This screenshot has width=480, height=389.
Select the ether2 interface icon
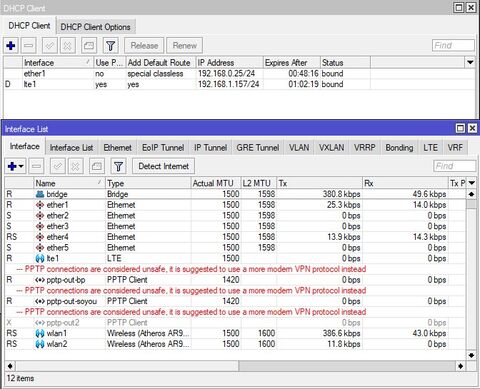coord(40,215)
